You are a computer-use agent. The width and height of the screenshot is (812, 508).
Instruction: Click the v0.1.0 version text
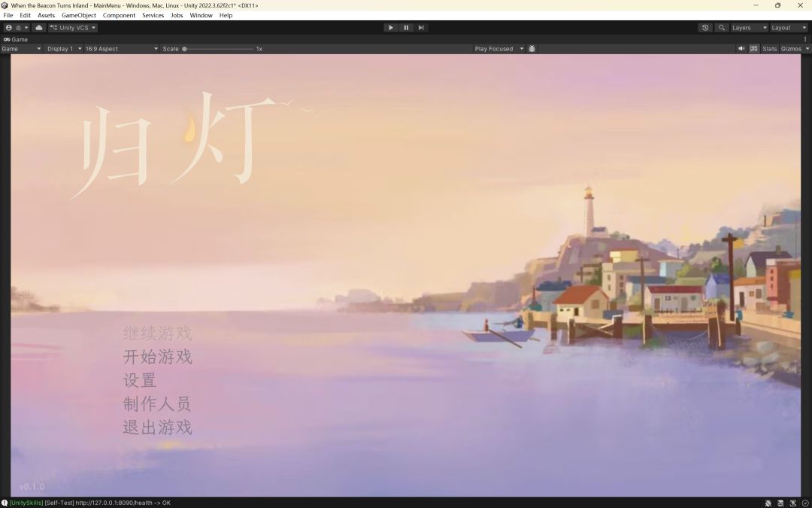(x=32, y=487)
